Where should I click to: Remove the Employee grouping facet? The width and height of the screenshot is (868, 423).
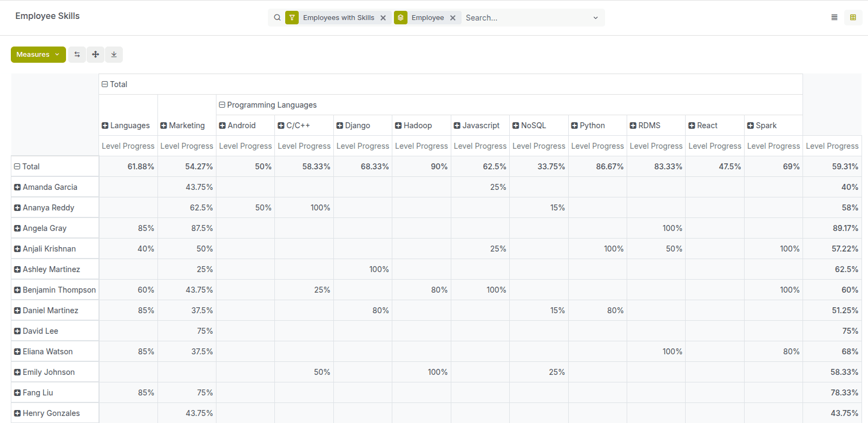[453, 18]
